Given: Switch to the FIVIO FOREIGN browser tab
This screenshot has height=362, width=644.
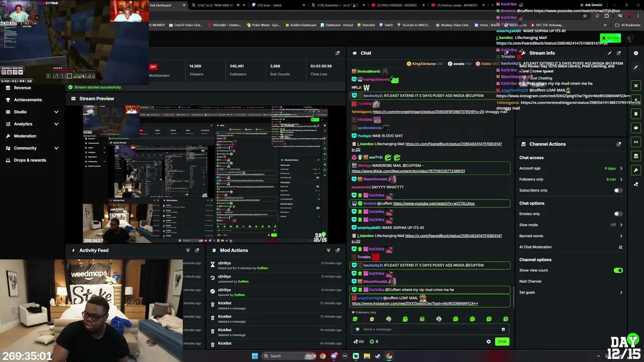Looking at the screenshot, I should 396,5.
